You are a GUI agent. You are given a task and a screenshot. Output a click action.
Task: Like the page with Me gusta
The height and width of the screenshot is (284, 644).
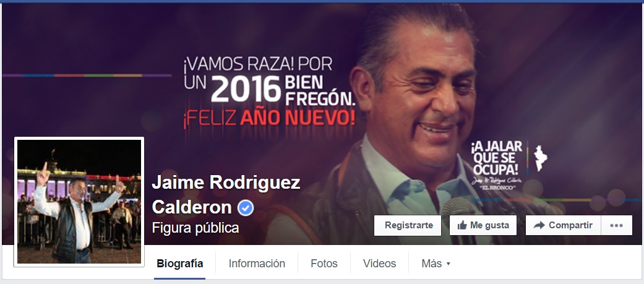click(483, 225)
